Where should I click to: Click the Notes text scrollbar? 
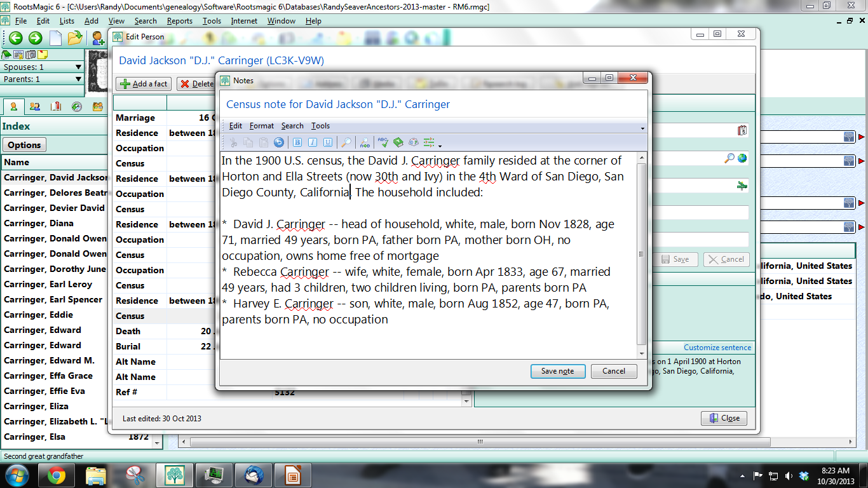[x=641, y=255]
